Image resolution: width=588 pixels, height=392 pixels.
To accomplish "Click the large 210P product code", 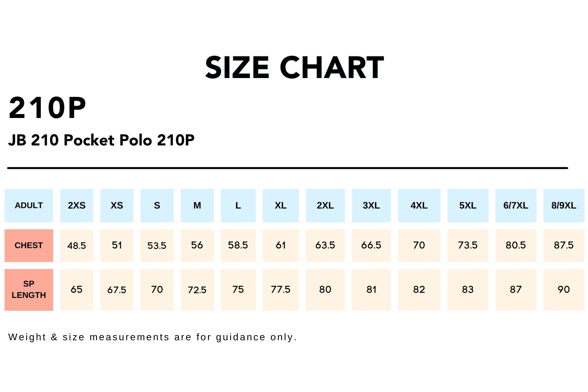I will point(47,108).
